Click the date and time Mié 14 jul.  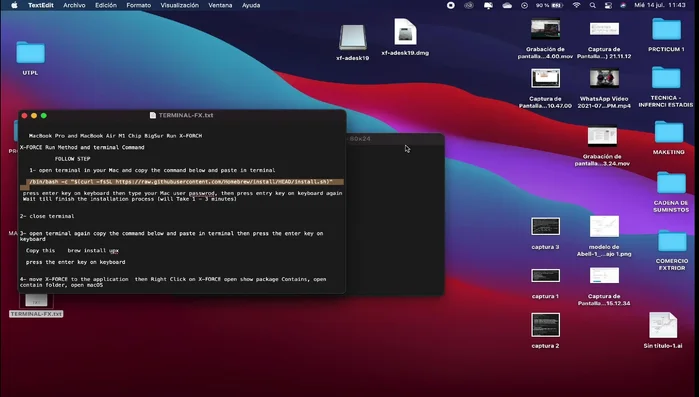660,5
